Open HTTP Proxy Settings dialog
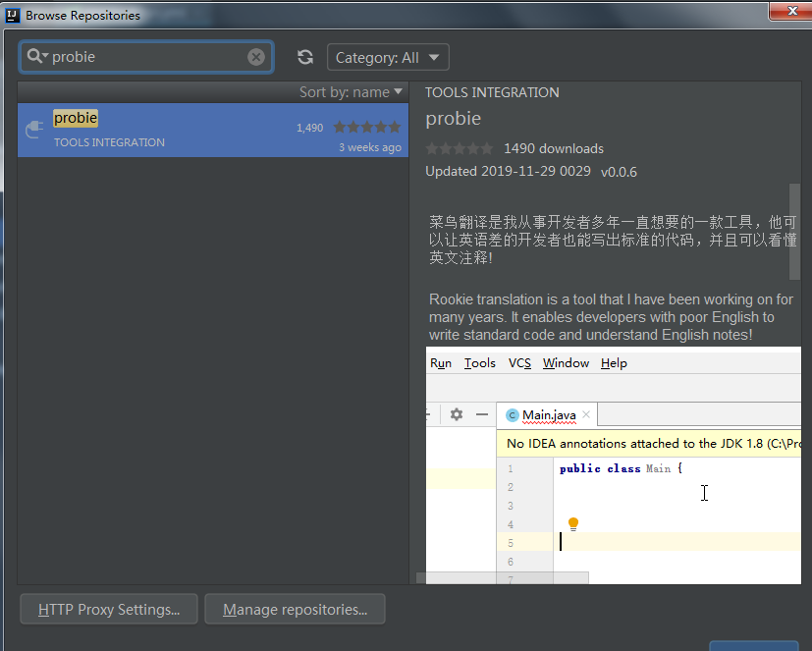Viewport: 812px width, 651px height. 109,609
